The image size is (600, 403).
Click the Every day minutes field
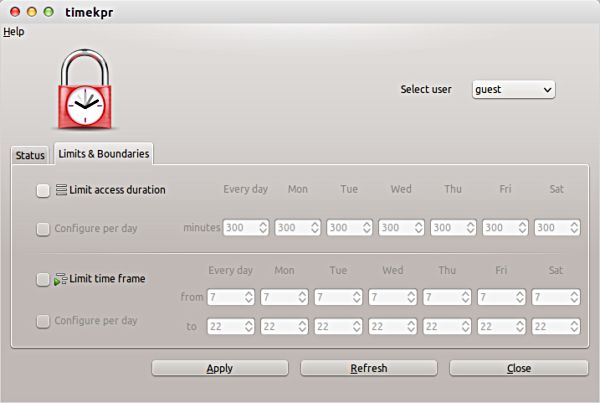click(246, 227)
